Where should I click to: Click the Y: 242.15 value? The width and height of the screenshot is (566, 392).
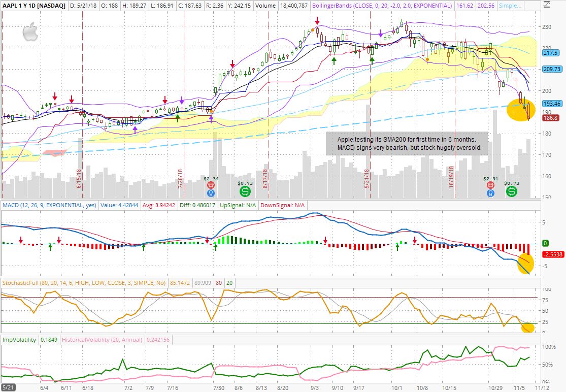(x=240, y=6)
